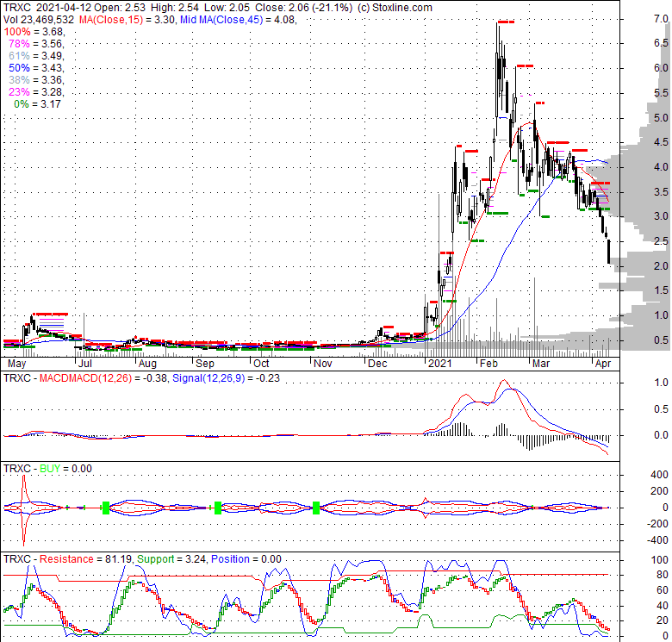Click the 'Feb' month label on time axis
The image size is (672, 642).
(x=488, y=364)
